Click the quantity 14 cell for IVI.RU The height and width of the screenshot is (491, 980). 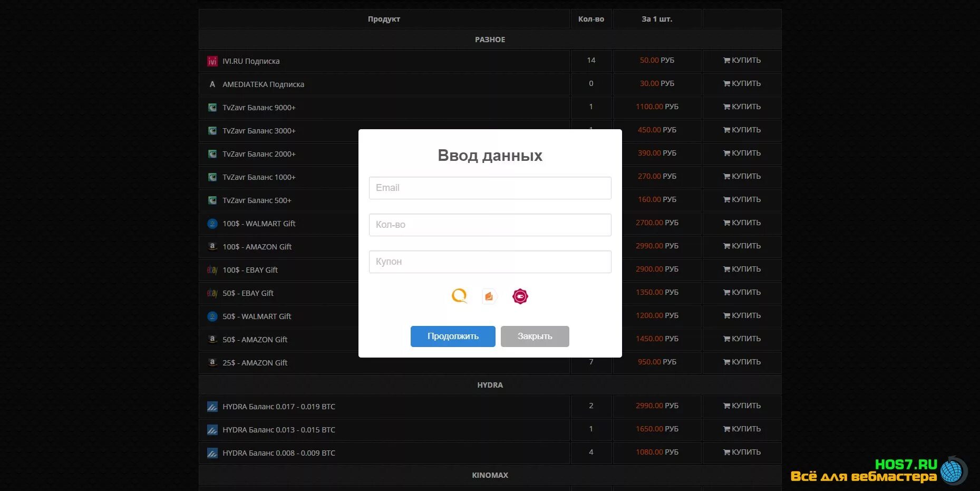591,60
